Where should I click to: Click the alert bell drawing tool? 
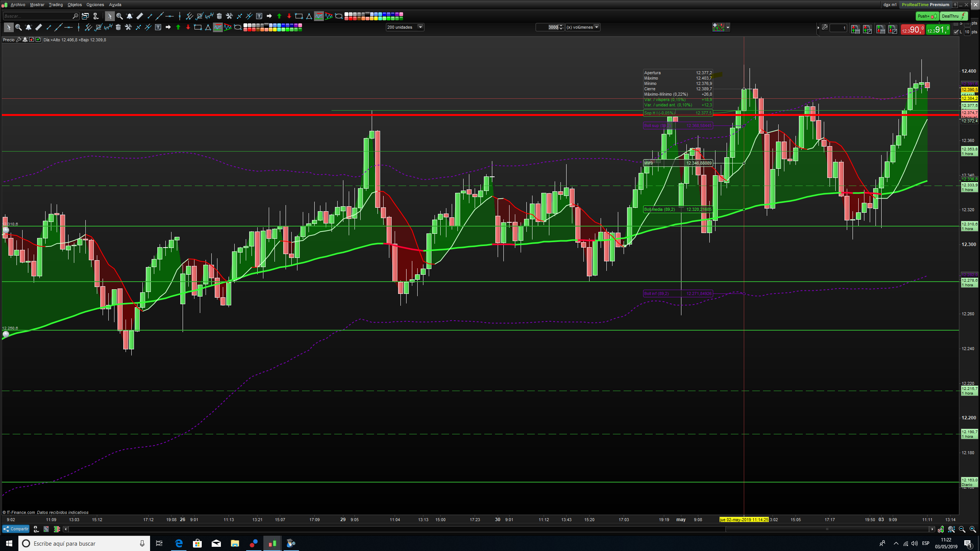(28, 27)
